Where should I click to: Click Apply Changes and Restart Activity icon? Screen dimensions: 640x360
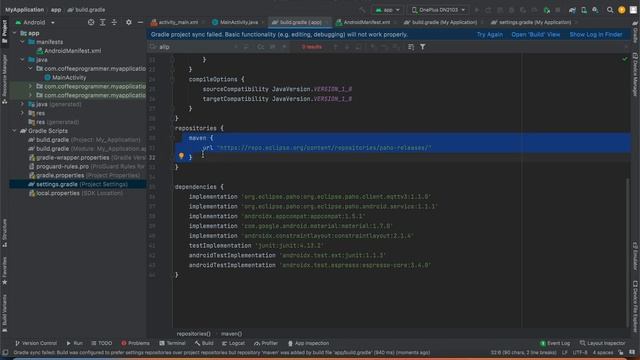click(488, 10)
